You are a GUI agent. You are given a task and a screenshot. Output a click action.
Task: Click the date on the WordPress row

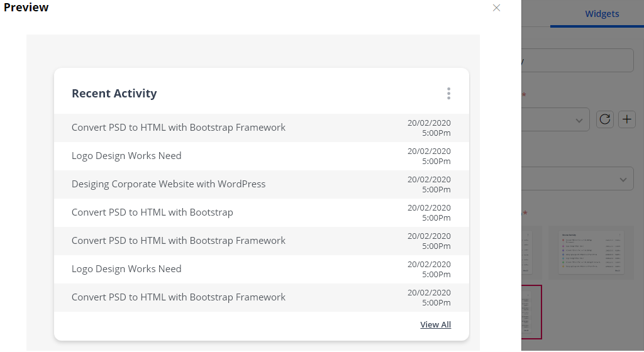[429, 184]
